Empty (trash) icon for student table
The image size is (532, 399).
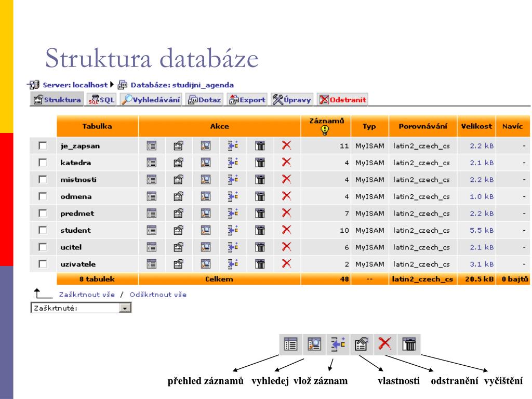260,230
